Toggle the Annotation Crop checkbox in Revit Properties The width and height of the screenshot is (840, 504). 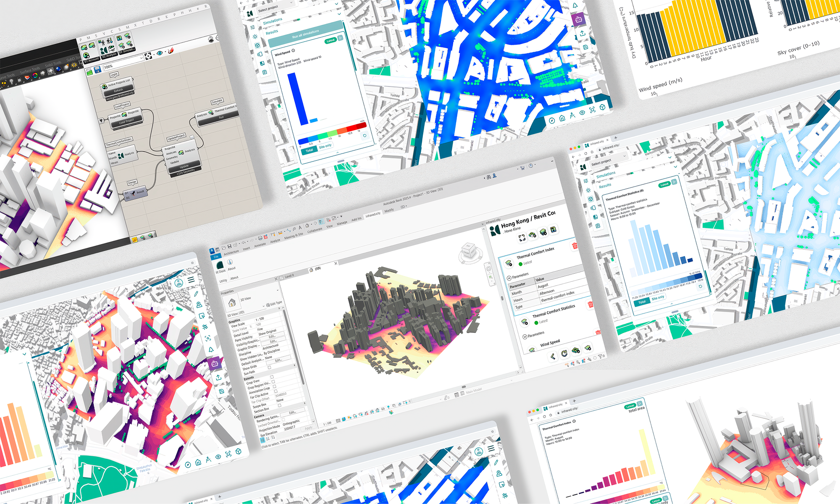[x=275, y=386]
